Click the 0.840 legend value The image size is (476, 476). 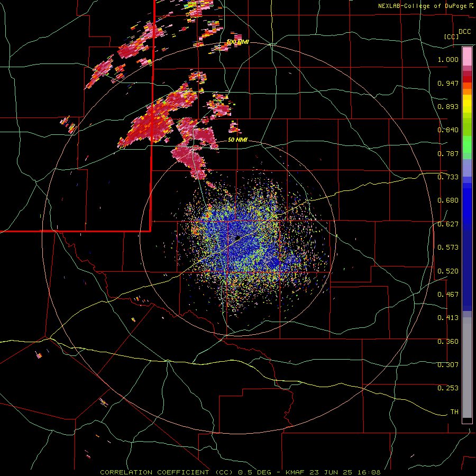448,130
